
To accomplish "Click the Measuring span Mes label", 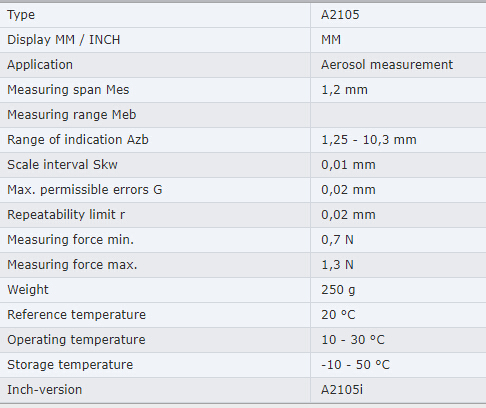I will coord(68,90).
